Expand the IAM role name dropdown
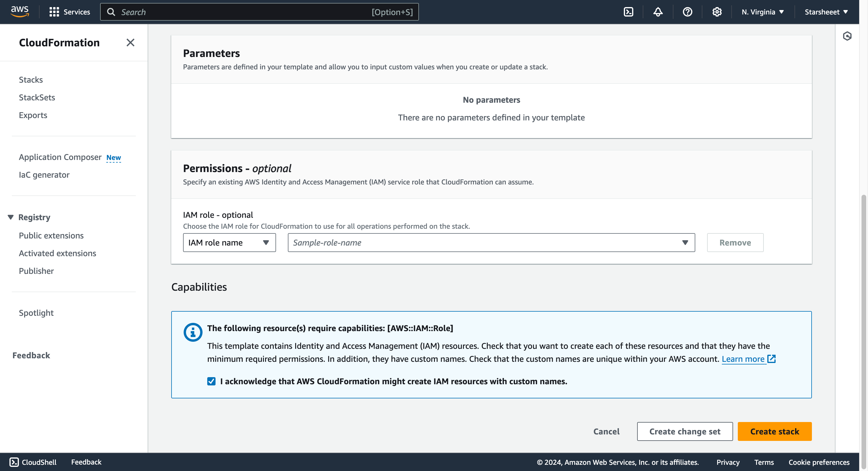 [229, 243]
